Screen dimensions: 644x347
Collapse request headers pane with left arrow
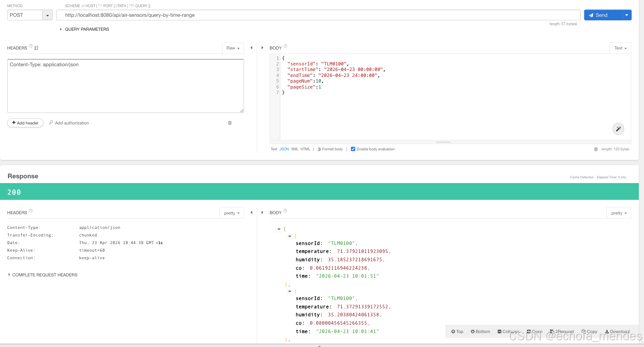click(x=251, y=48)
